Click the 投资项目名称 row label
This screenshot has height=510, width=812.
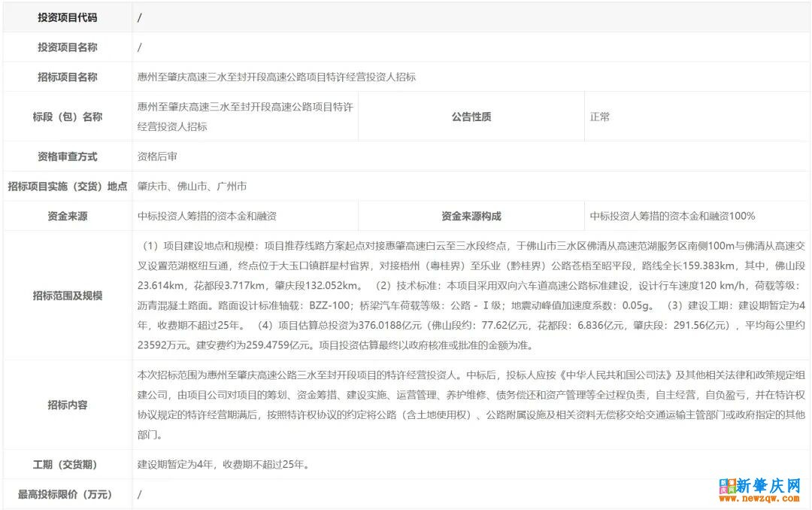[67, 47]
